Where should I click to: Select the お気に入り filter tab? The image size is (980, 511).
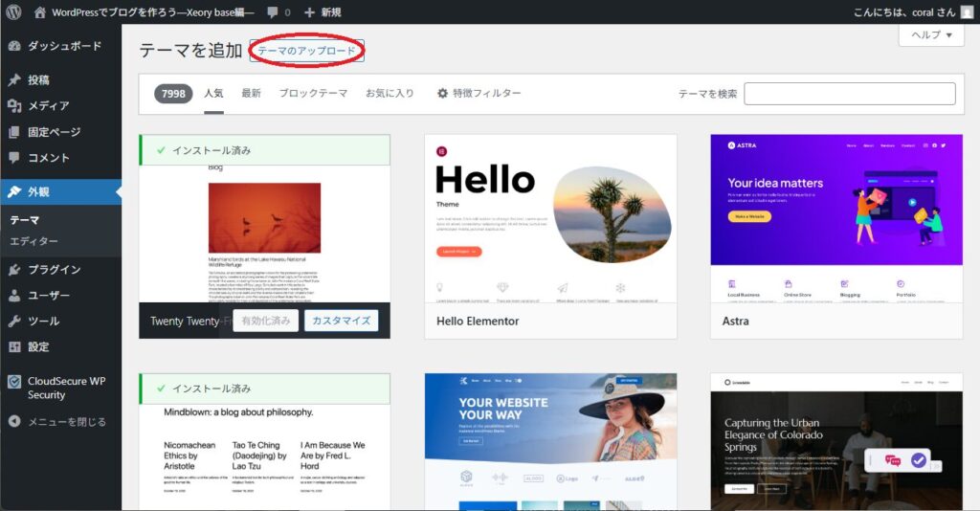tap(390, 93)
